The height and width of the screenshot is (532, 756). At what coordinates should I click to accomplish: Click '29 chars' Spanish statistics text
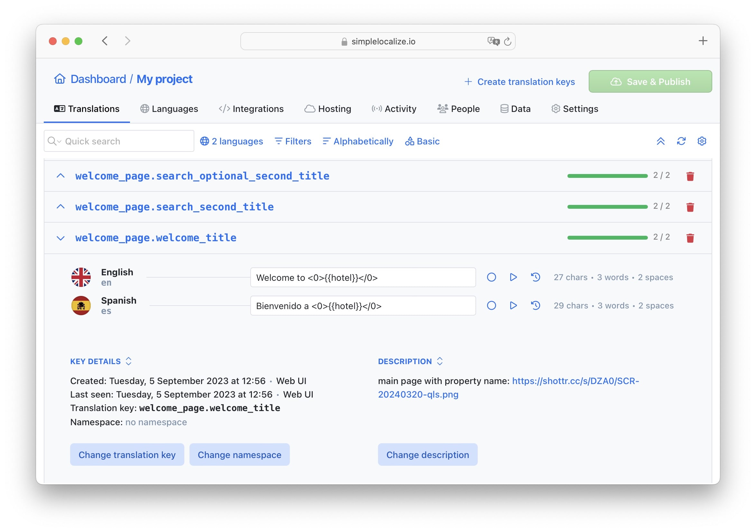click(x=571, y=306)
